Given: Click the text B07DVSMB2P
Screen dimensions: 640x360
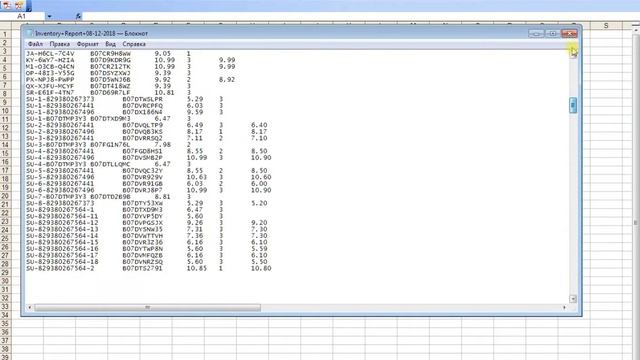Looking at the screenshot, I should coord(143,158).
